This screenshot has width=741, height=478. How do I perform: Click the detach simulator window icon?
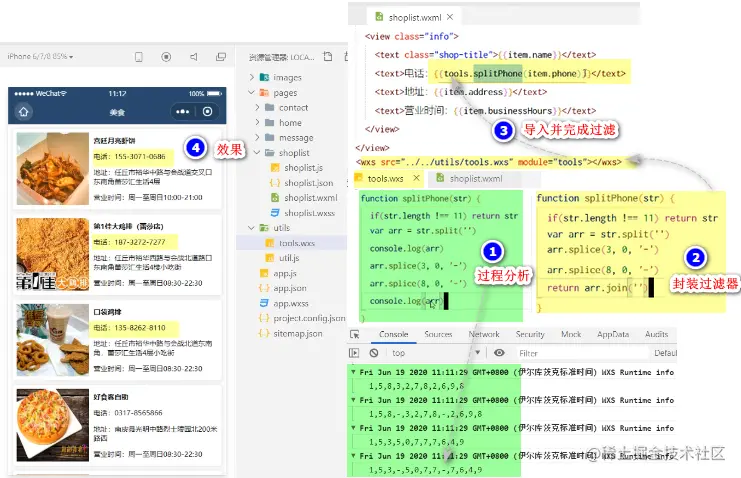pos(221,57)
